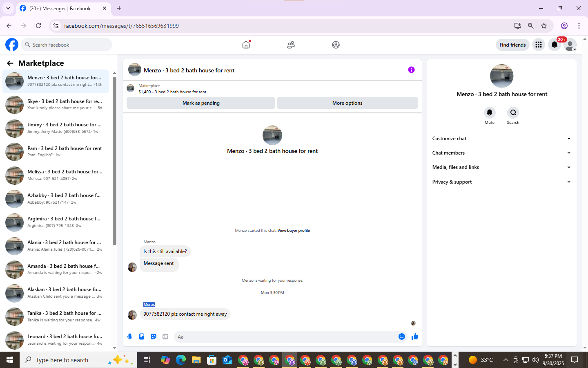
Task: Open emoji picker in message field
Action: pos(402,337)
